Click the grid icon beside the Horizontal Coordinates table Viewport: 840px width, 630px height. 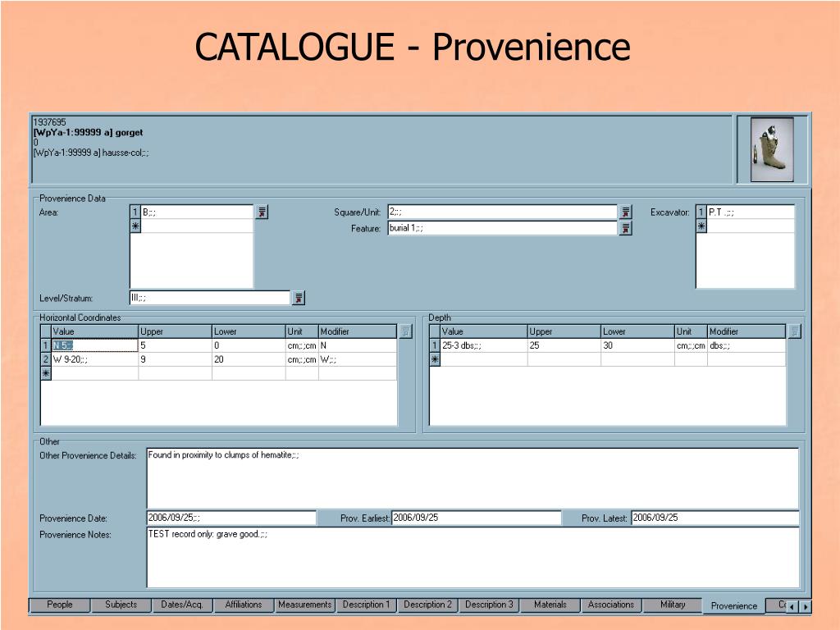pyautogui.click(x=405, y=331)
